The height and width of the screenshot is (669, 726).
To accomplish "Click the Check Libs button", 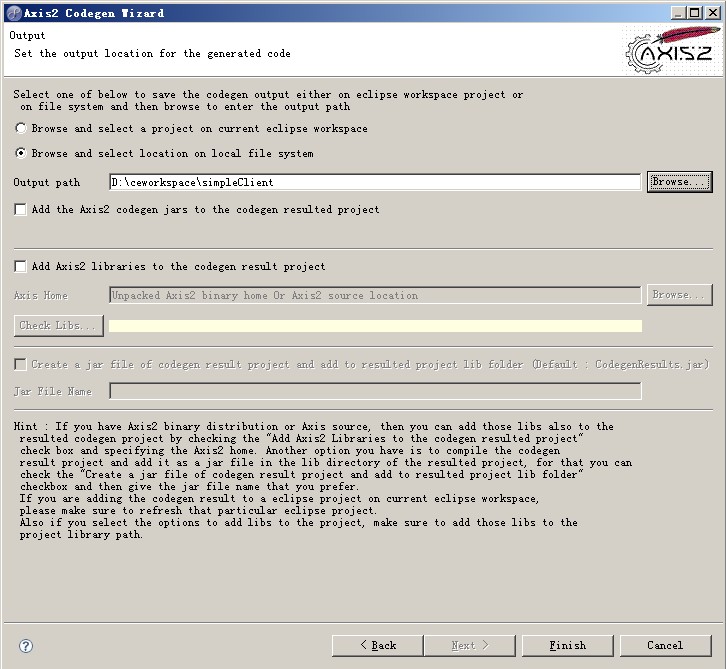I will point(58,325).
